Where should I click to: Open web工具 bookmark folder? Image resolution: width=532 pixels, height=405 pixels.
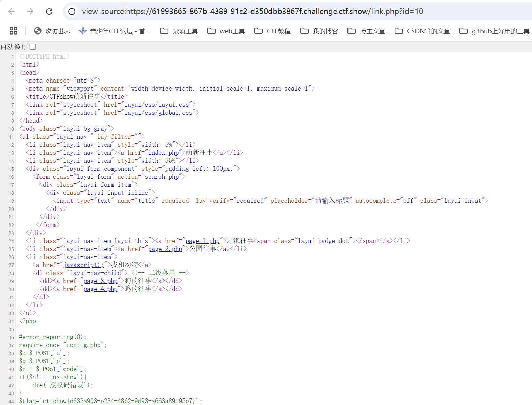(x=226, y=31)
